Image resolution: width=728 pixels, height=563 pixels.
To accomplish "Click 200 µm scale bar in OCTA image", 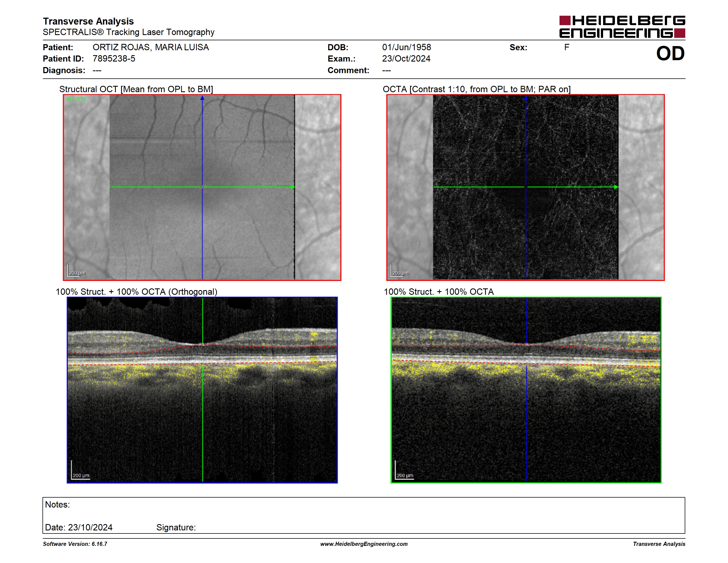I will click(x=400, y=271).
